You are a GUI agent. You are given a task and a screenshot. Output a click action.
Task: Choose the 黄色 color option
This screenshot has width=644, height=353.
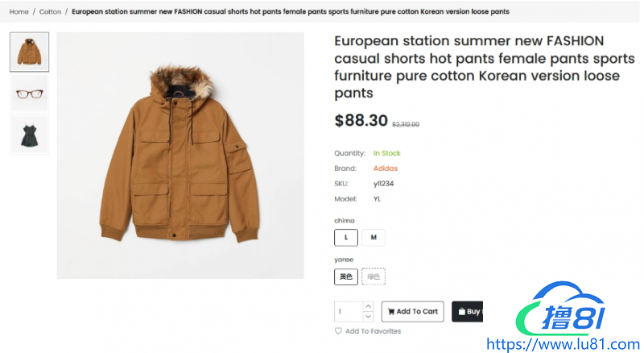point(346,276)
